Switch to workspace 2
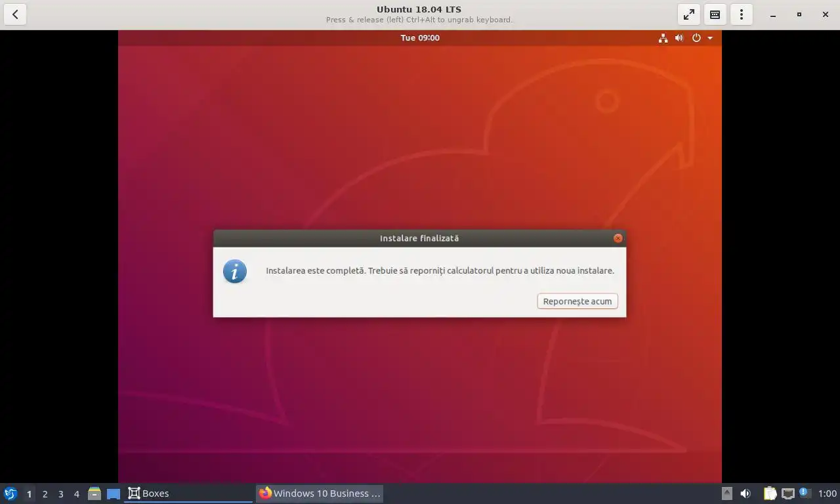Screen dimensions: 840x504 tap(45, 493)
